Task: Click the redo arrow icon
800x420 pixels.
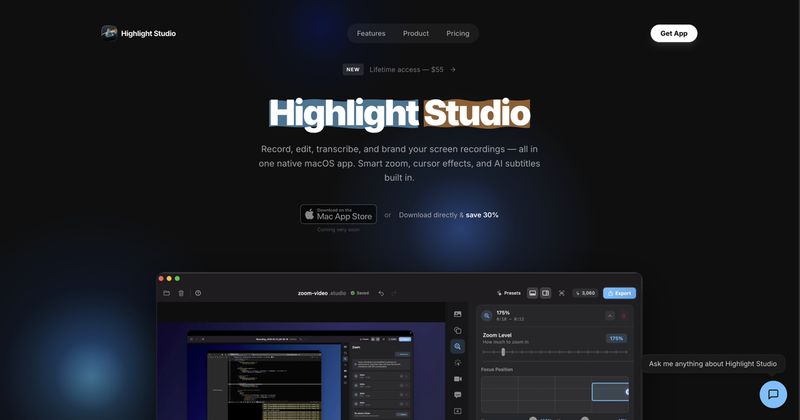Action: tap(394, 293)
